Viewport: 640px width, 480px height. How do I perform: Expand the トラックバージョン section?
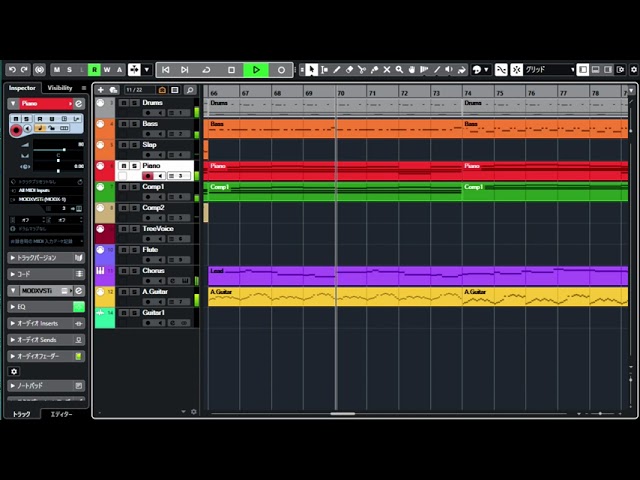coord(46,258)
